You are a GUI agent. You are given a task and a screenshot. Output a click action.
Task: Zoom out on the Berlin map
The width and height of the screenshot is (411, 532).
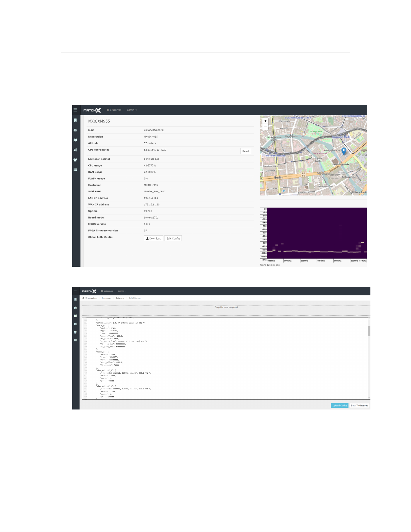[x=265, y=127]
